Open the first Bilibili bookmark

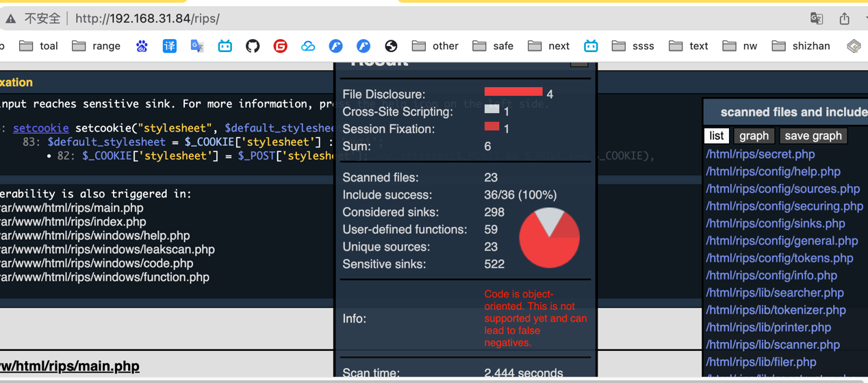click(x=225, y=46)
